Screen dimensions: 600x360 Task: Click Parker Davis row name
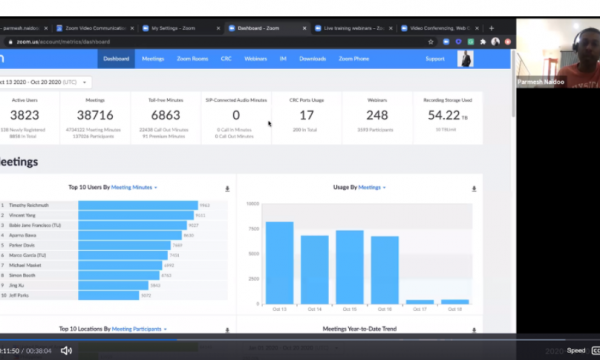point(22,245)
